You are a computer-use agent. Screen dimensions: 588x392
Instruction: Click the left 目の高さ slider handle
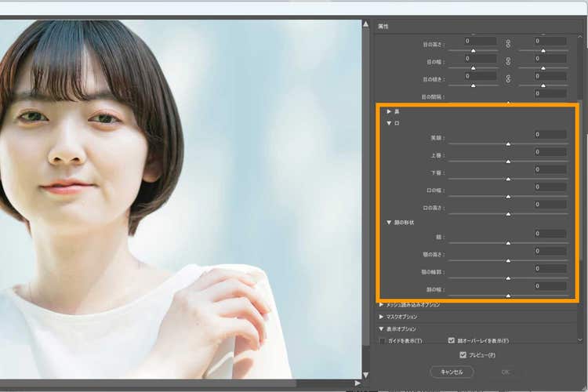click(474, 51)
